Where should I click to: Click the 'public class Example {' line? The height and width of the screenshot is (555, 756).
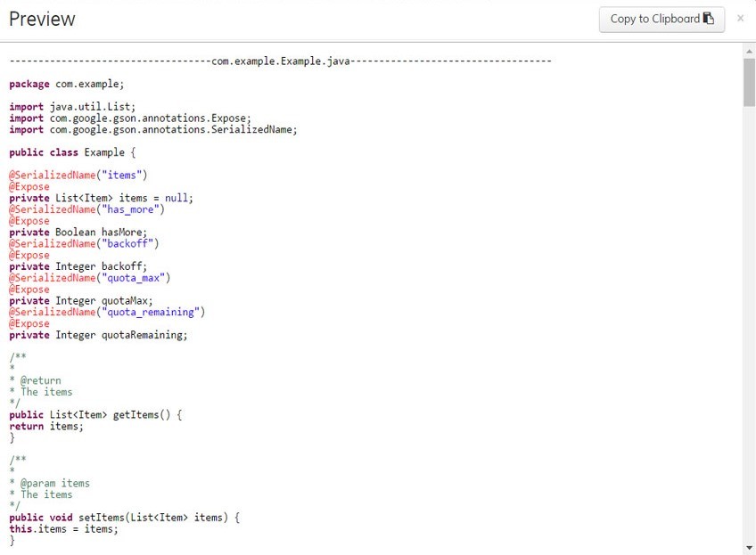pyautogui.click(x=72, y=152)
